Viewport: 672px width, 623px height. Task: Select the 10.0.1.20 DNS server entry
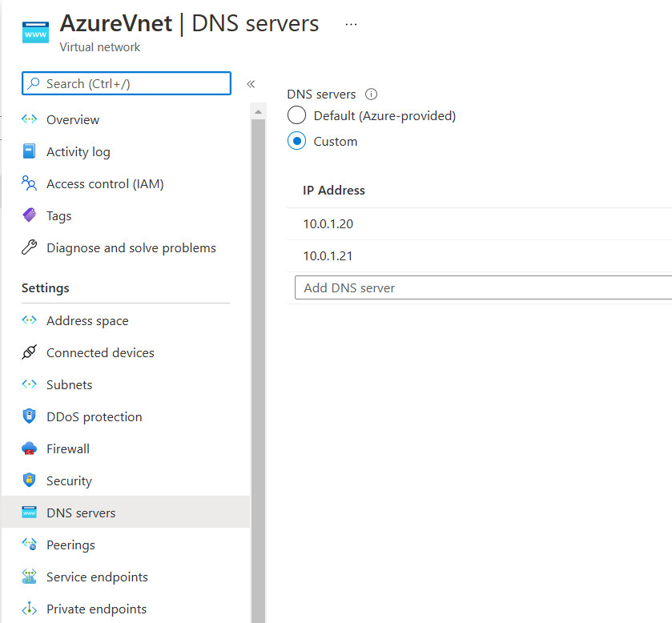(328, 223)
